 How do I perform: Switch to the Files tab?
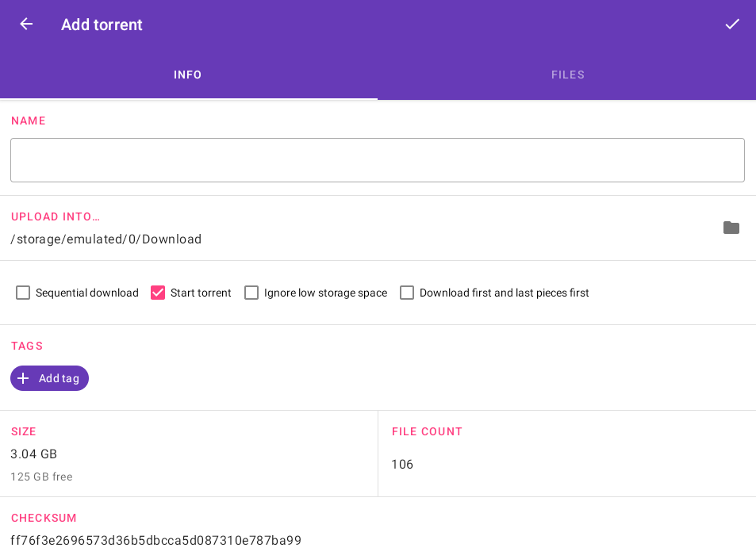[567, 75]
